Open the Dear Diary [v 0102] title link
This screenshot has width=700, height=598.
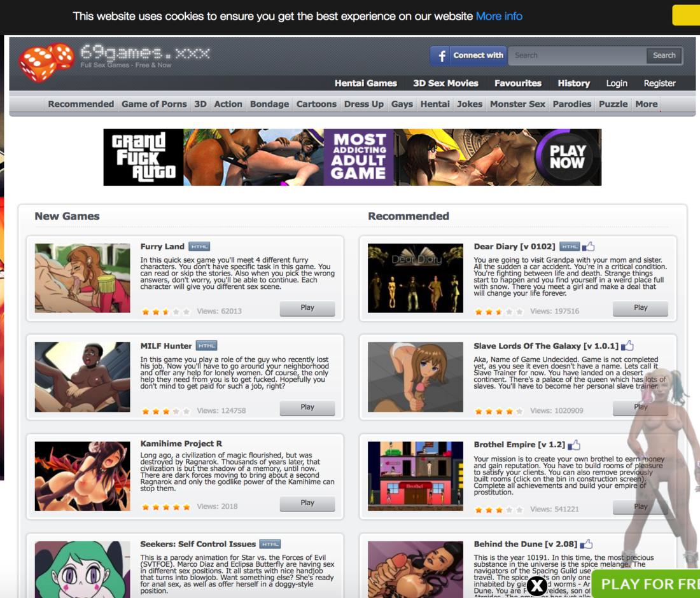(514, 246)
